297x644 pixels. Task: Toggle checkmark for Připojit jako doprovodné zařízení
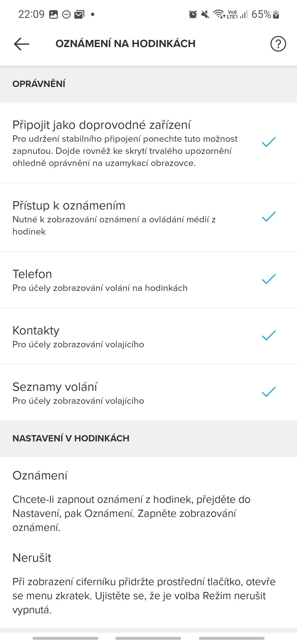pos(269,142)
